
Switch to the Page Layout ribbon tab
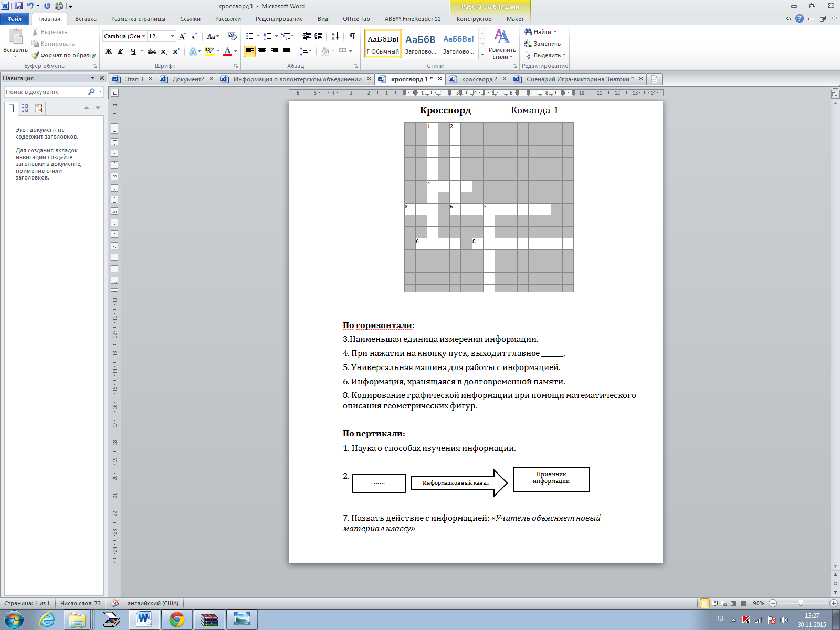(x=138, y=19)
